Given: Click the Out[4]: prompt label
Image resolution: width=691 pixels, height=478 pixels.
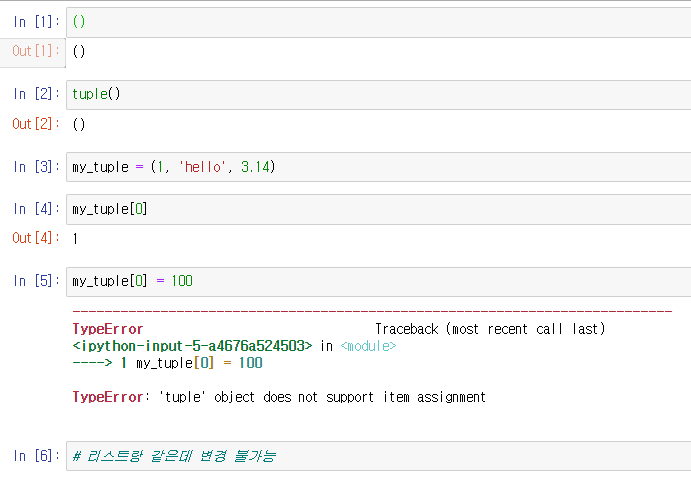Looking at the screenshot, I should click(36, 238).
